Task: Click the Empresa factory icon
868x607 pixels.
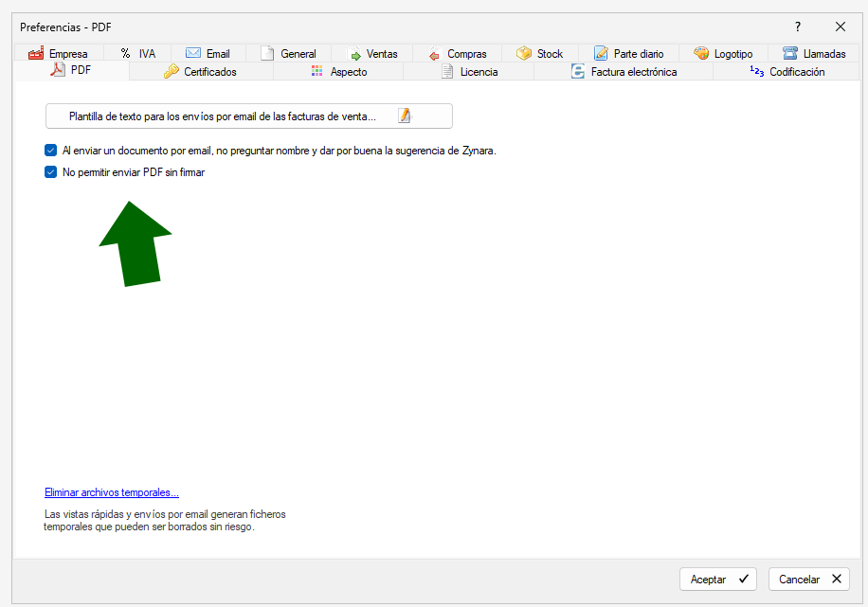Action: tap(36, 54)
